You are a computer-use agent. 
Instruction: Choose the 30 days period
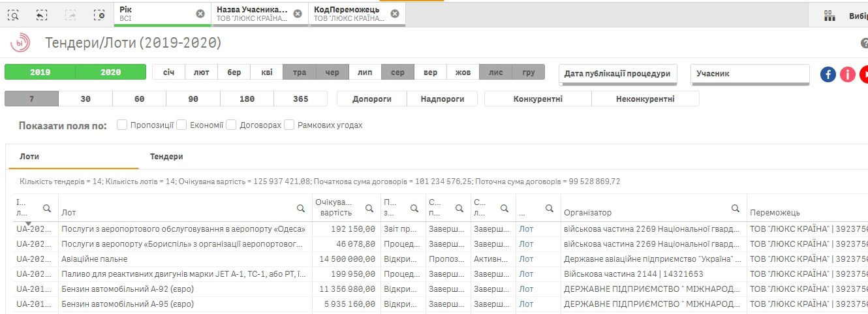click(x=85, y=99)
